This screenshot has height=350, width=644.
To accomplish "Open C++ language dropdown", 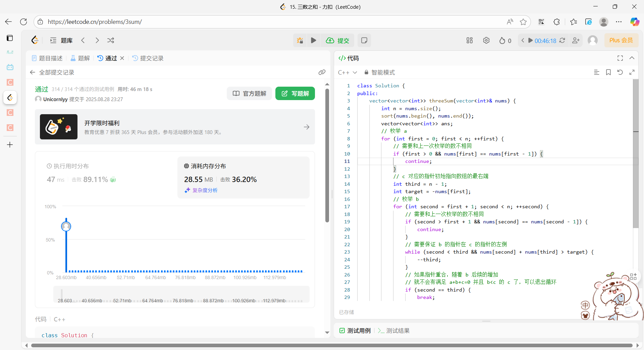I will coord(347,72).
